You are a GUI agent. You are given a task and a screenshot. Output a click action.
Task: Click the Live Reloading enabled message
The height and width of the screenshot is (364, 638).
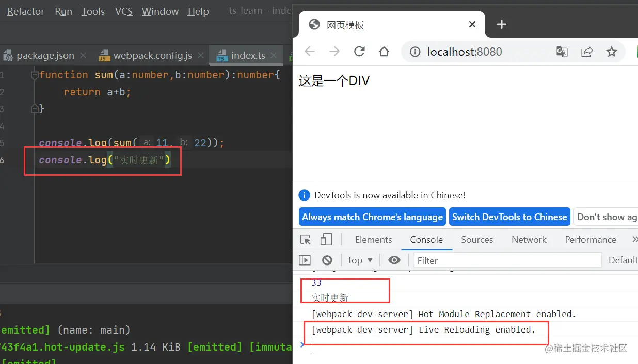coord(423,329)
